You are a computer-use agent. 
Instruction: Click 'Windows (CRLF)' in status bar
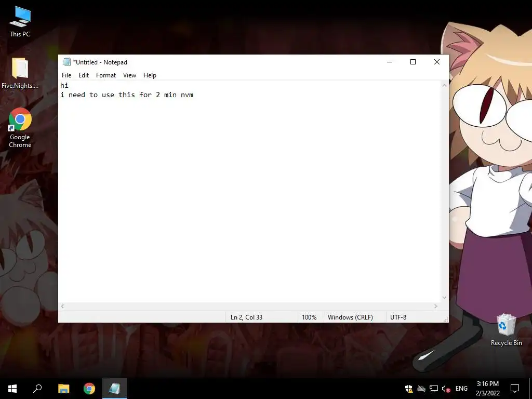click(350, 317)
